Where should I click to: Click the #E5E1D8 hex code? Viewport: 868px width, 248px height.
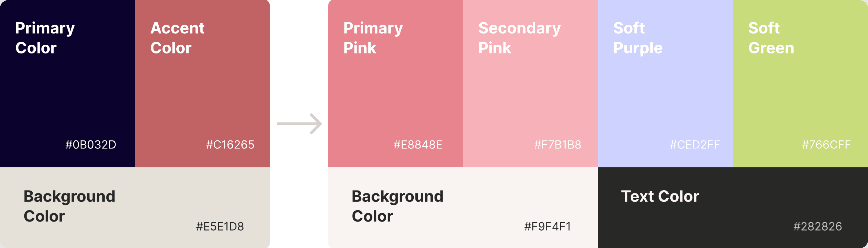pos(220,227)
